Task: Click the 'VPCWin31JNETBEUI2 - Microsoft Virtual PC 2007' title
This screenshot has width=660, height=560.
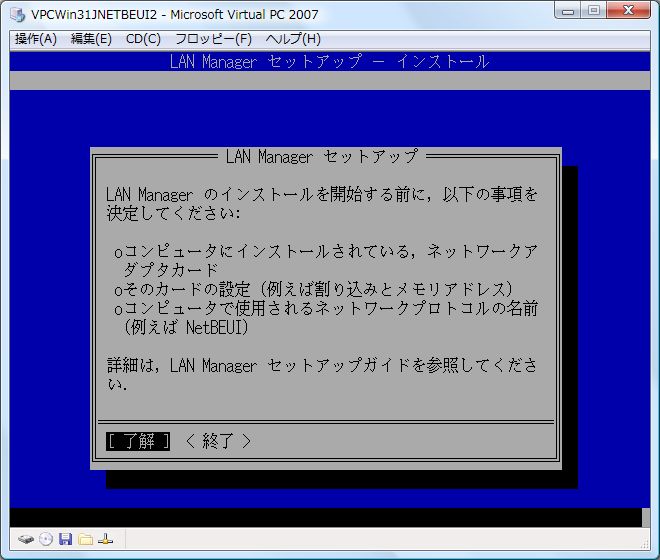Action: click(x=175, y=15)
